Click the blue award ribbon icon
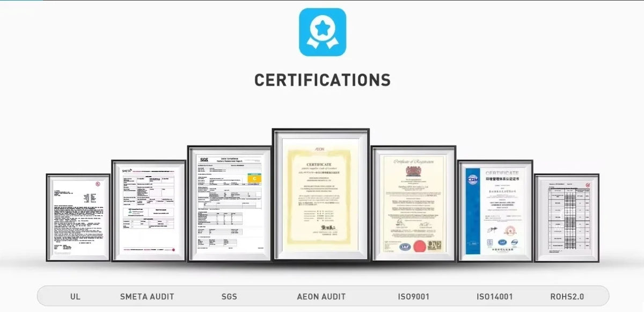Screen dimensions: 644x312 (x=322, y=32)
